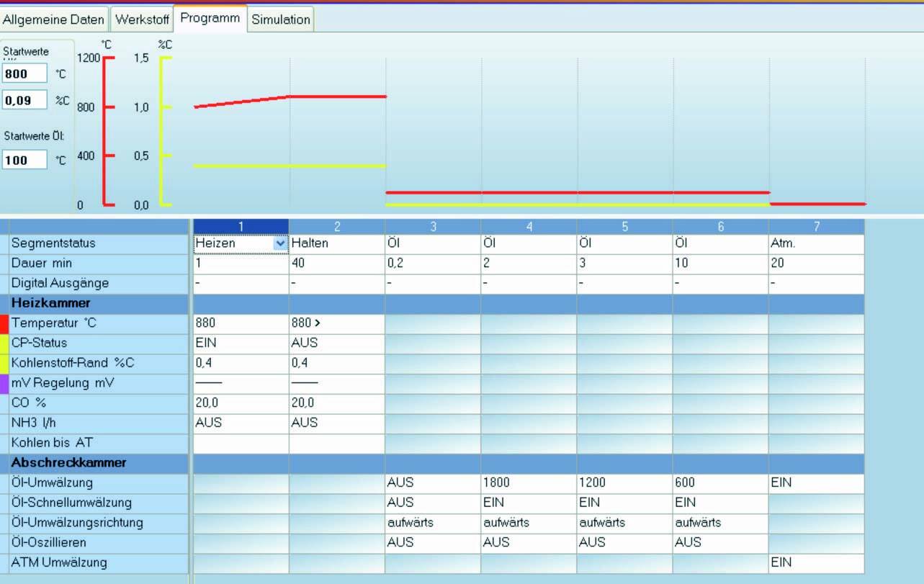Click the purple mV Regelung color swatch
The image size is (924, 584).
point(4,383)
